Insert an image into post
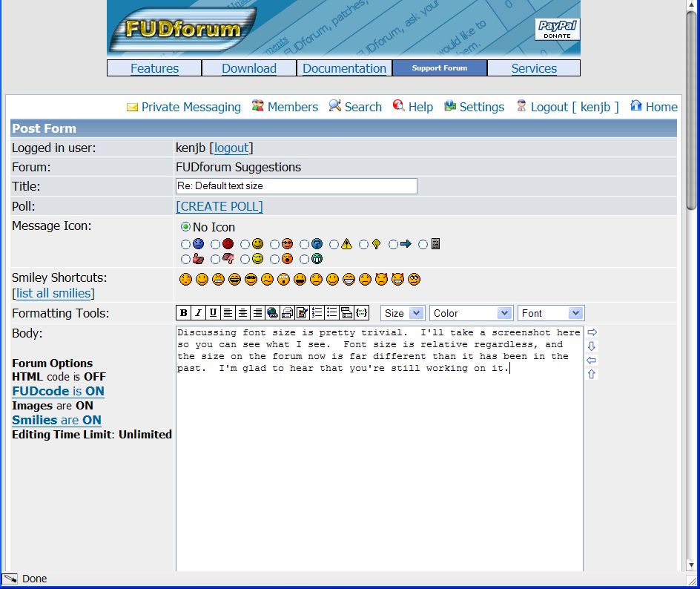 (302, 313)
